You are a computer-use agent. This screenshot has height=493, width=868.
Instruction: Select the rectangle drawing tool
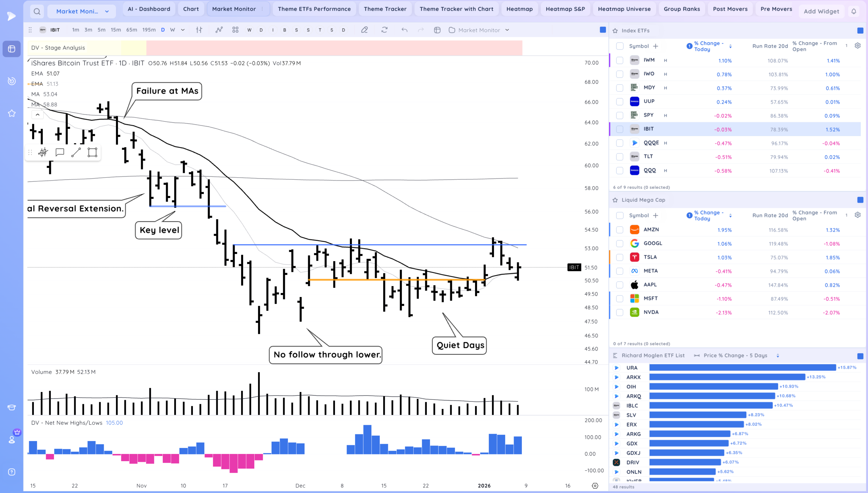point(92,153)
